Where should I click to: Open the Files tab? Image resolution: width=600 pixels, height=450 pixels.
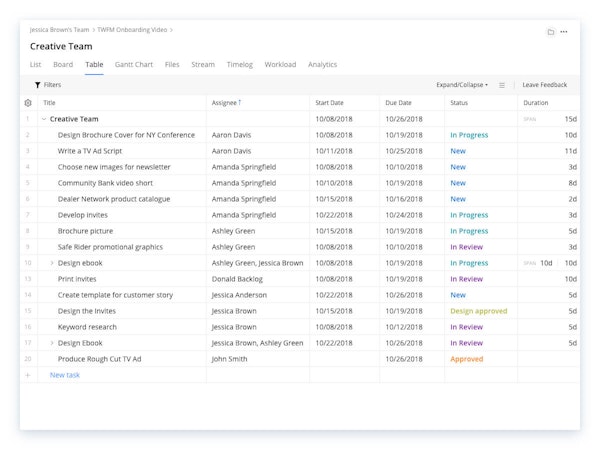point(172,64)
